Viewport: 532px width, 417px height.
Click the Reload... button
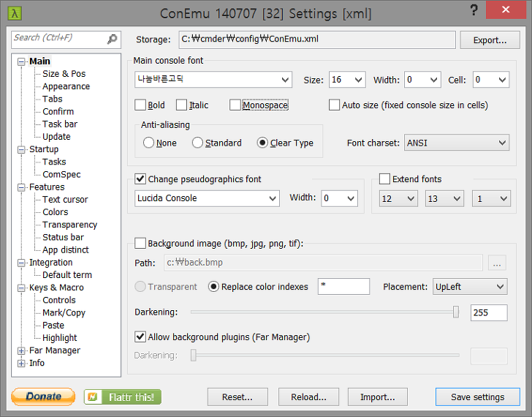[308, 397]
